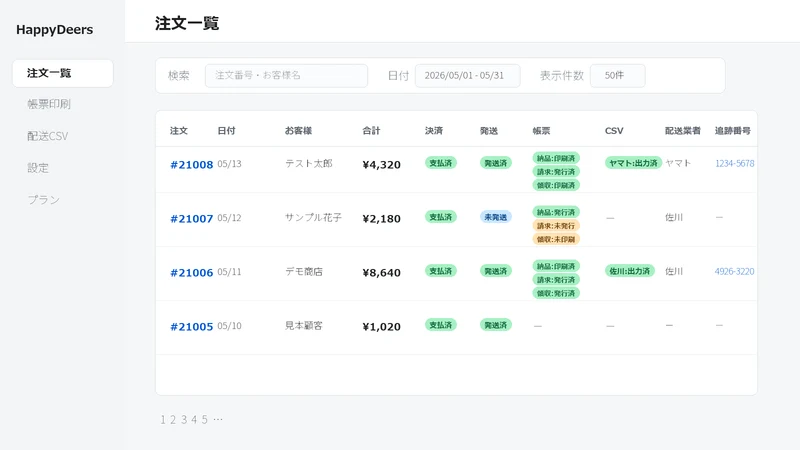This screenshot has width=800, height=450.
Task: Focus the 注文番号・お客様名 search field
Action: pyautogui.click(x=286, y=76)
